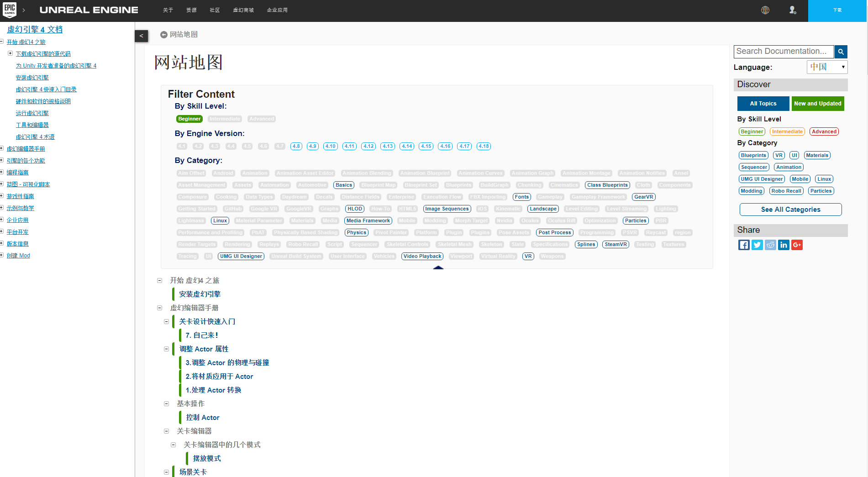Select Robo Recall category in Discover
Viewport: 868px width, 477px height.
[786, 191]
